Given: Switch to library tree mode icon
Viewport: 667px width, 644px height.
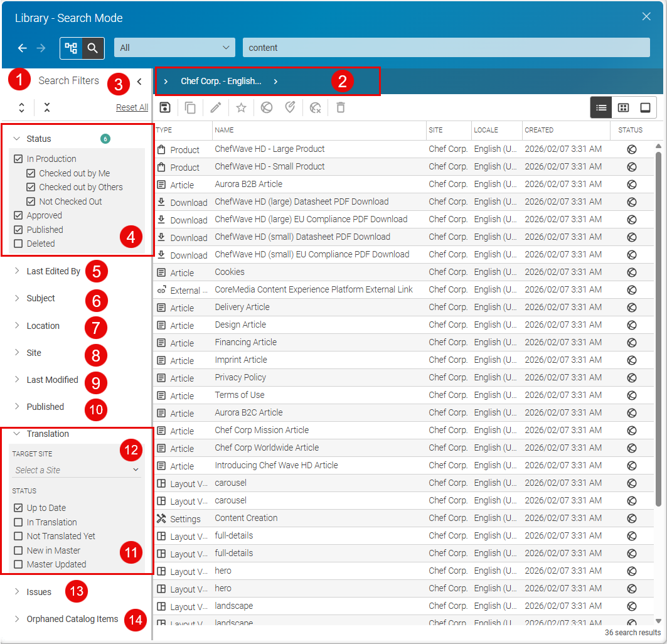Looking at the screenshot, I should pyautogui.click(x=71, y=48).
